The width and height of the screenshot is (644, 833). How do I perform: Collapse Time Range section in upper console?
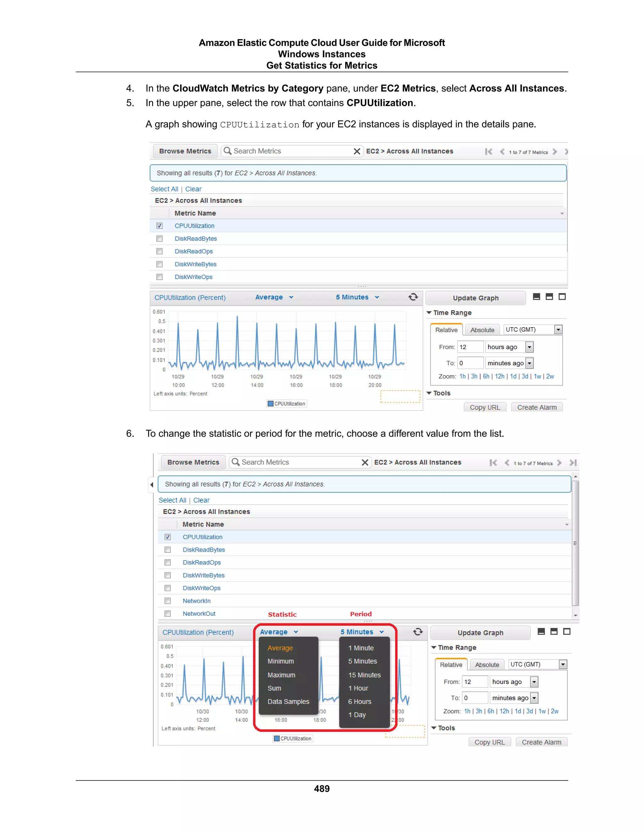point(429,312)
